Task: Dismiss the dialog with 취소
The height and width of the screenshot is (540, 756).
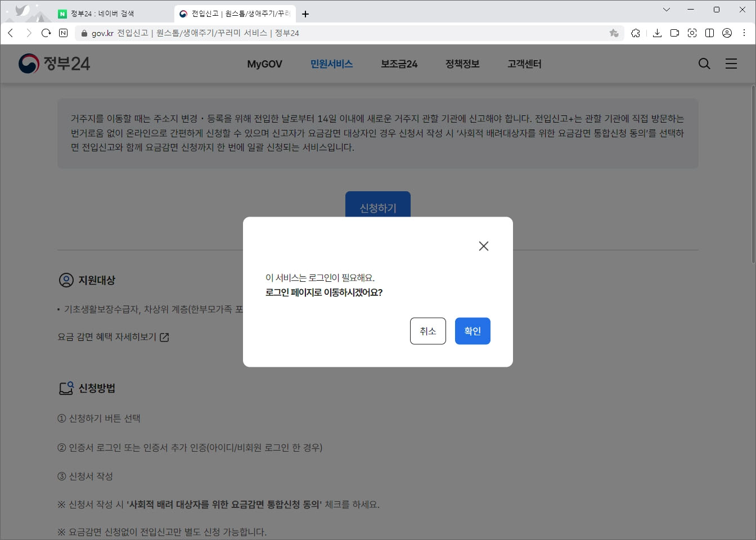Action: (x=427, y=331)
